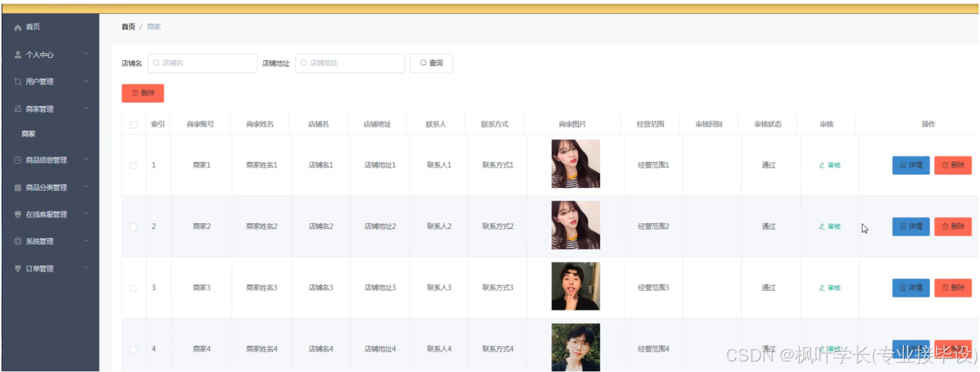Click the 通过 status in 商家1 row

pyautogui.click(x=769, y=165)
